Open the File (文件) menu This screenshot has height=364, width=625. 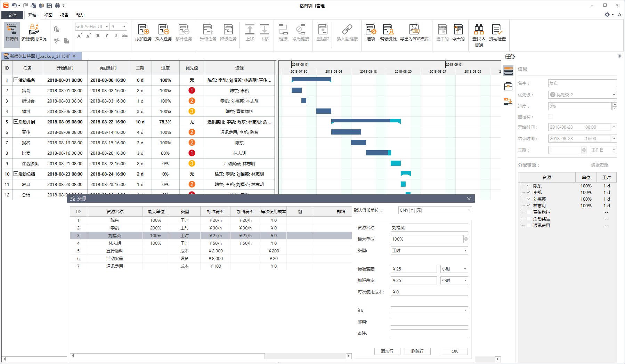click(x=12, y=15)
